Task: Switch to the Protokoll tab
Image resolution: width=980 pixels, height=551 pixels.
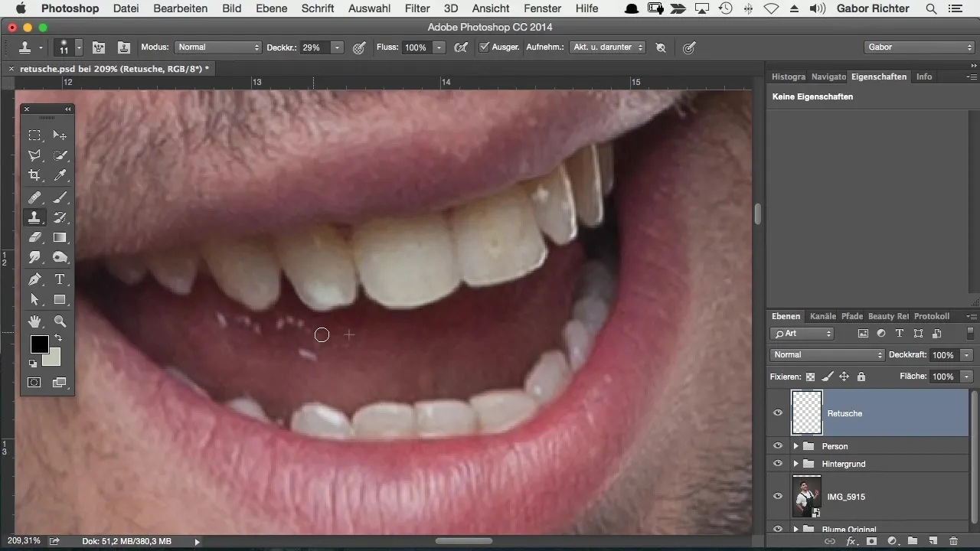Action: coord(932,316)
